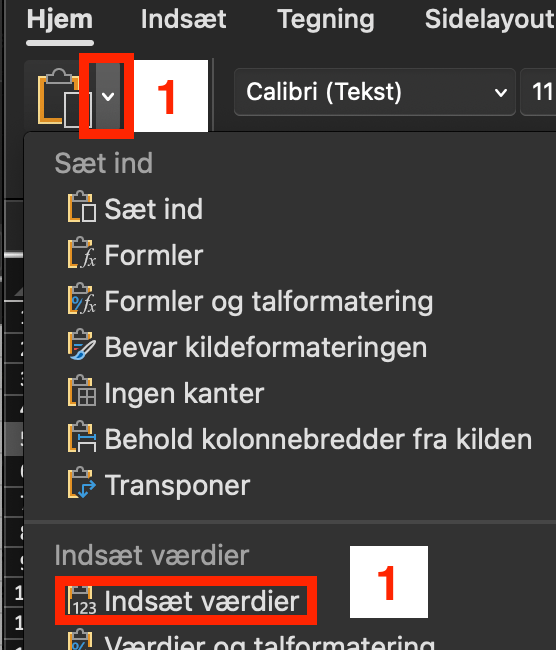Choose Værdier og talformatering menu entry

[270, 642]
